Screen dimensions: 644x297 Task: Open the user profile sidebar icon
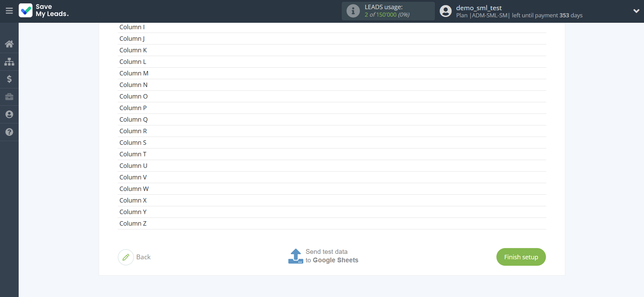pyautogui.click(x=9, y=115)
